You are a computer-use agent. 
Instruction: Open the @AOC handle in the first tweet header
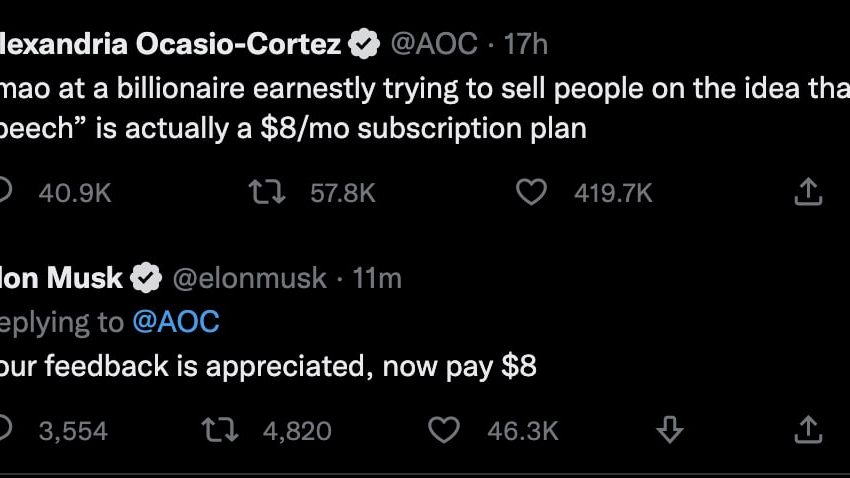[433, 44]
